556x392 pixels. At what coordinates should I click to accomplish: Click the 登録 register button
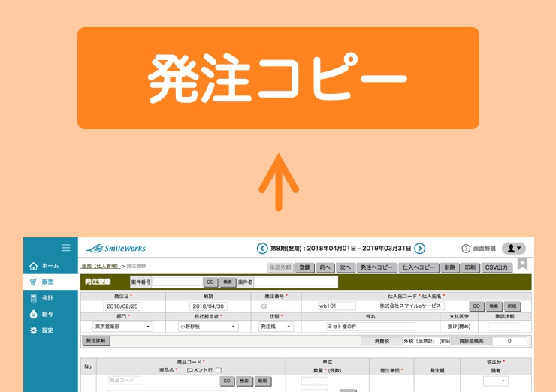pyautogui.click(x=304, y=267)
